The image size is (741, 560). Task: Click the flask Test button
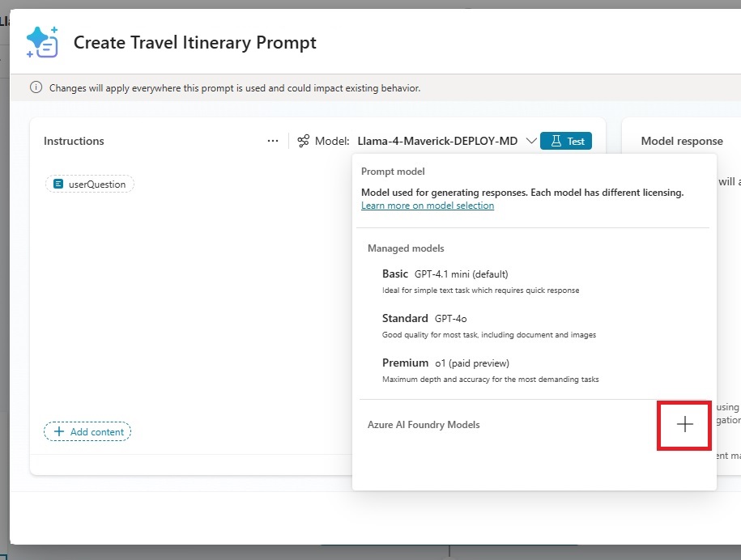[566, 141]
